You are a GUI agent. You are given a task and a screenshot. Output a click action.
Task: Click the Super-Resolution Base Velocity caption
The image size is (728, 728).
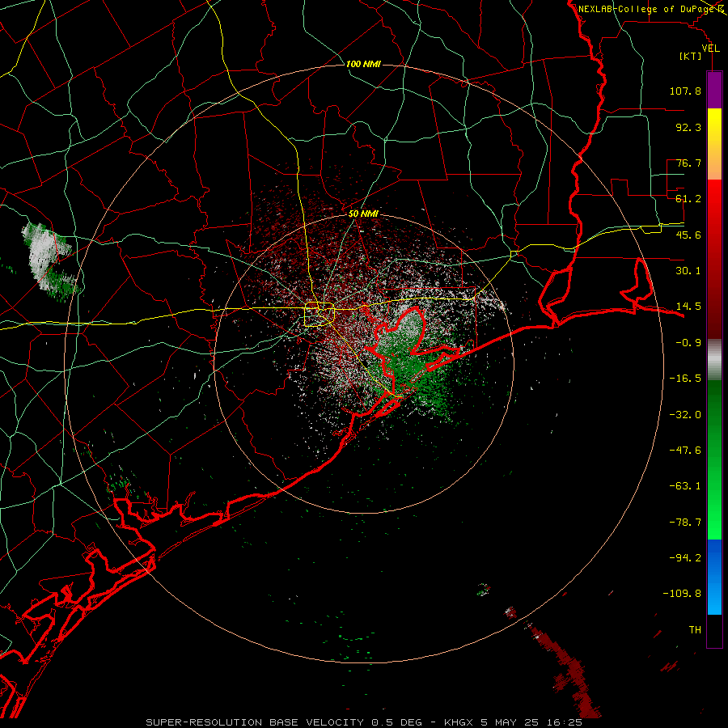(x=363, y=722)
